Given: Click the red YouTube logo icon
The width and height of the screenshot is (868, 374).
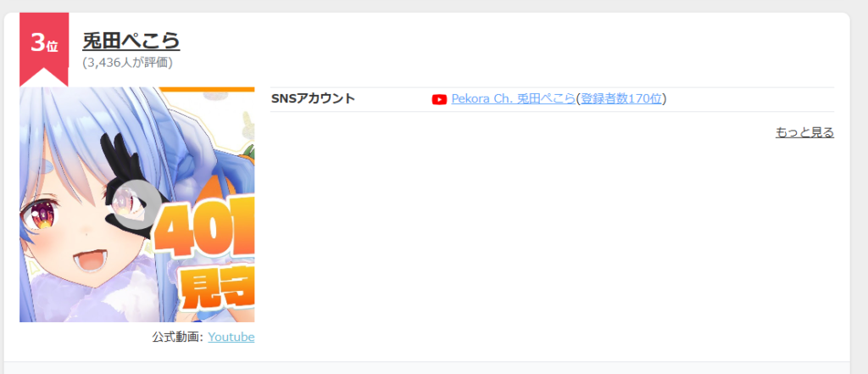Looking at the screenshot, I should [x=439, y=100].
